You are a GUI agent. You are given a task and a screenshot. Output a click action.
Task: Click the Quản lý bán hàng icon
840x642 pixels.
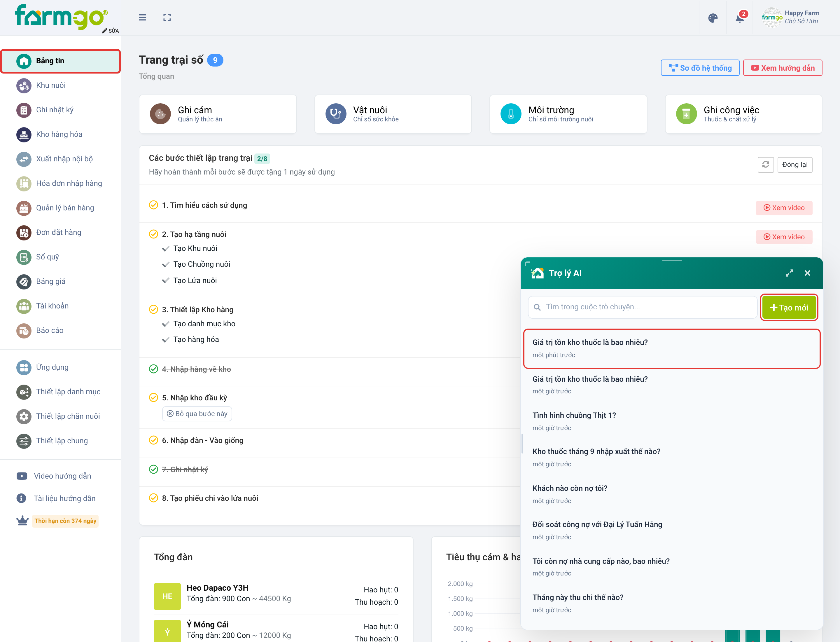(x=24, y=208)
